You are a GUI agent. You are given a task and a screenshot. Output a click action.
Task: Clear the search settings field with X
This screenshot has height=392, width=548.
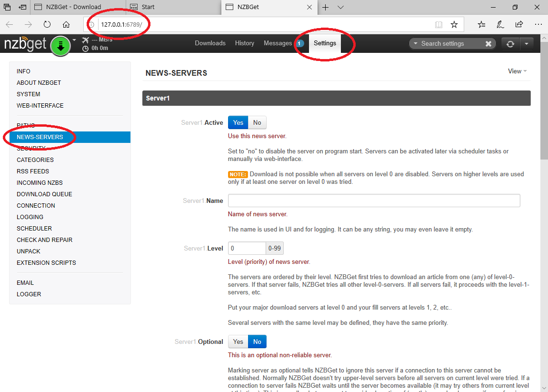(488, 43)
